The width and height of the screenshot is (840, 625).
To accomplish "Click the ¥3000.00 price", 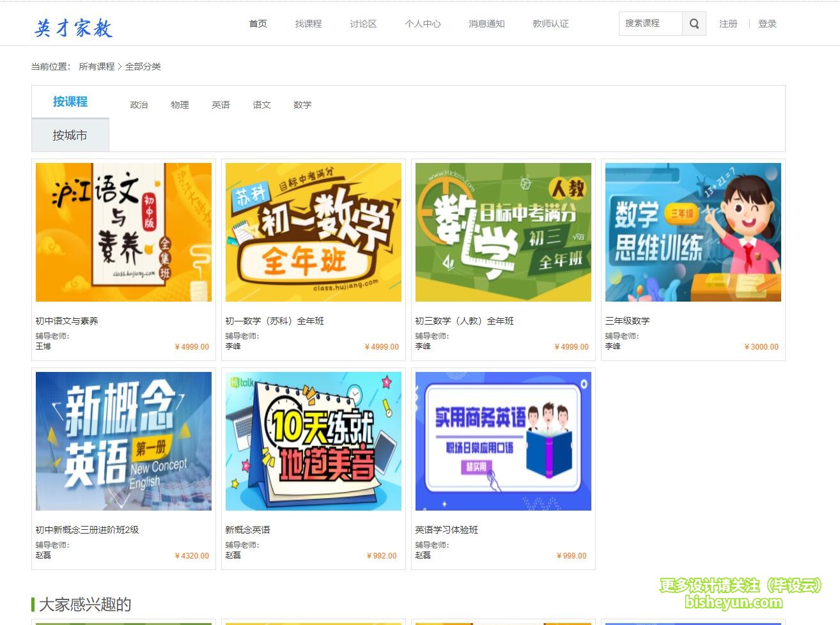I will pos(761,347).
